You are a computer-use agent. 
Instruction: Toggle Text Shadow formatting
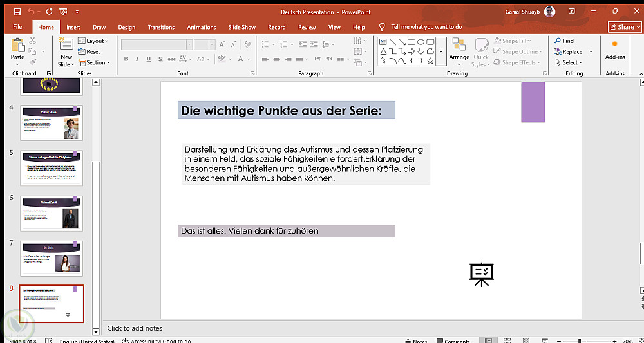(160, 59)
